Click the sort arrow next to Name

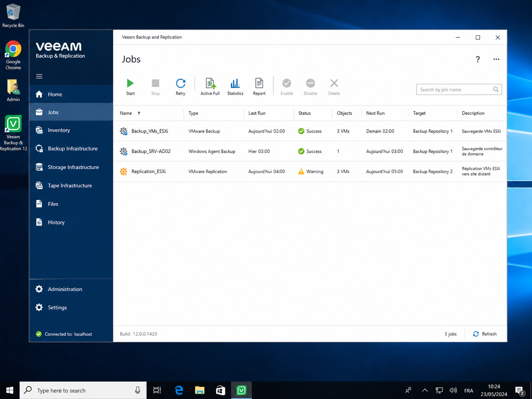139,113
